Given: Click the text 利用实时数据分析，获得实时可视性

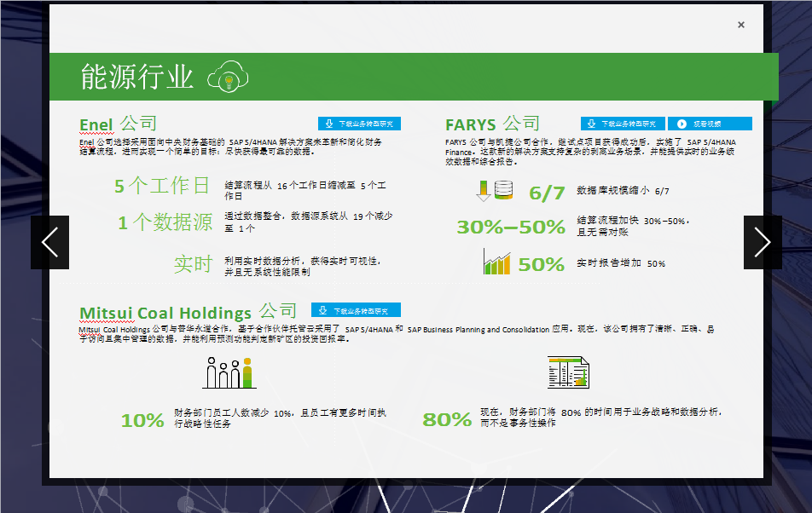Looking at the screenshot, I should click(303, 261).
